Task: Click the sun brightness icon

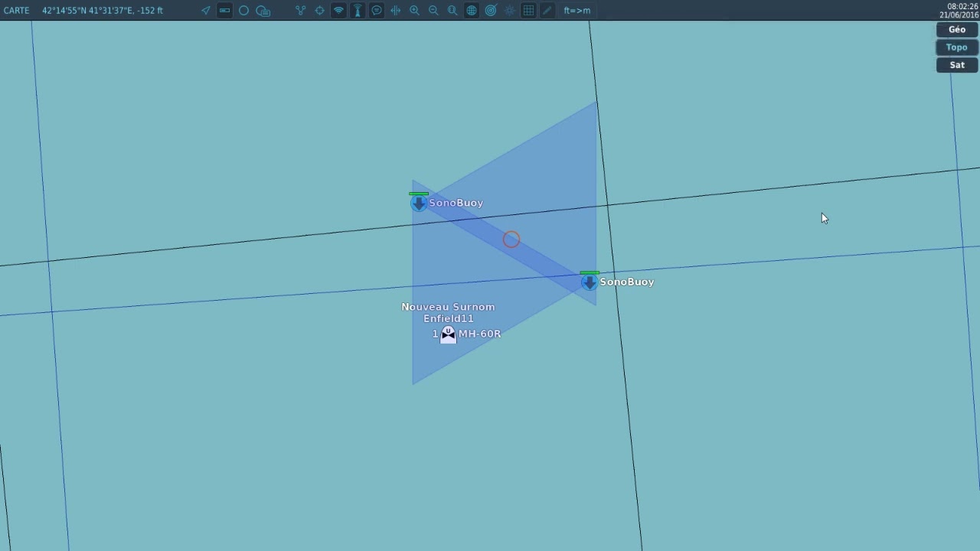Action: coord(510,11)
